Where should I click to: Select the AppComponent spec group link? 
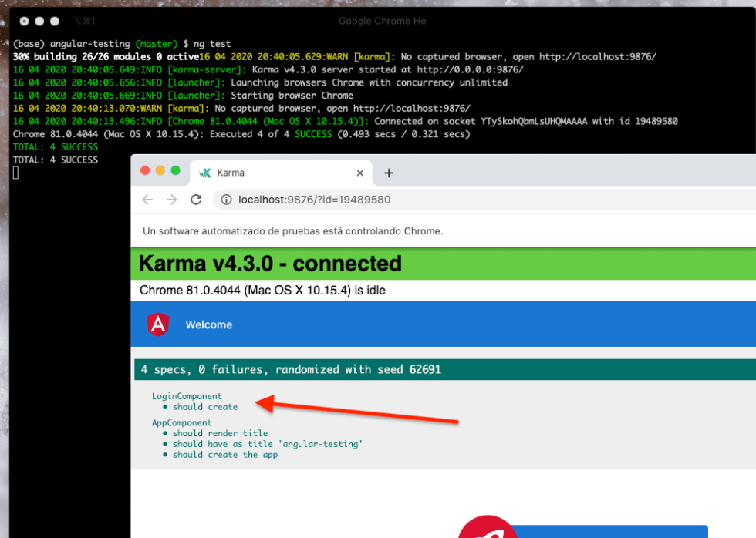182,422
